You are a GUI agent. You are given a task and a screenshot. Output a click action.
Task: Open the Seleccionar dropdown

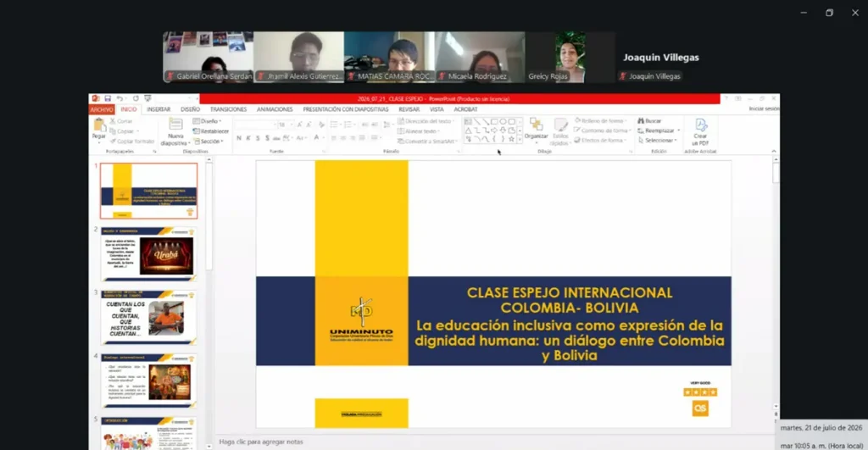click(657, 141)
